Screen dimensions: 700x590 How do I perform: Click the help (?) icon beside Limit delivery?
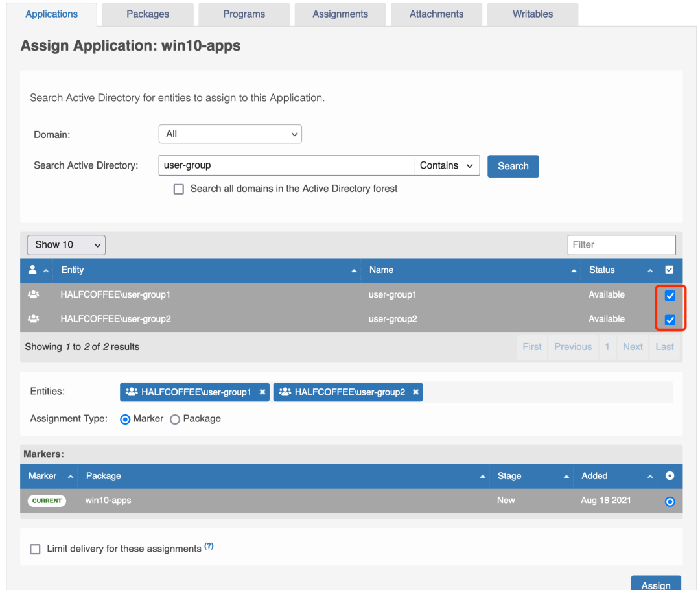209,546
